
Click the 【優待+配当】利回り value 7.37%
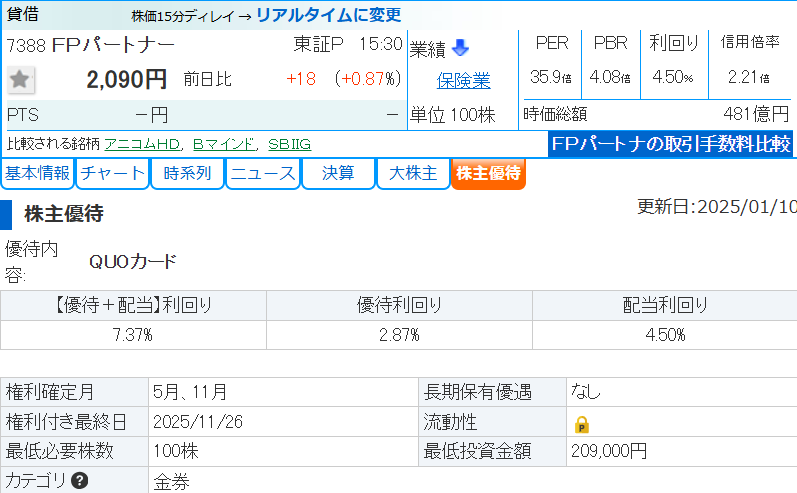coord(133,335)
